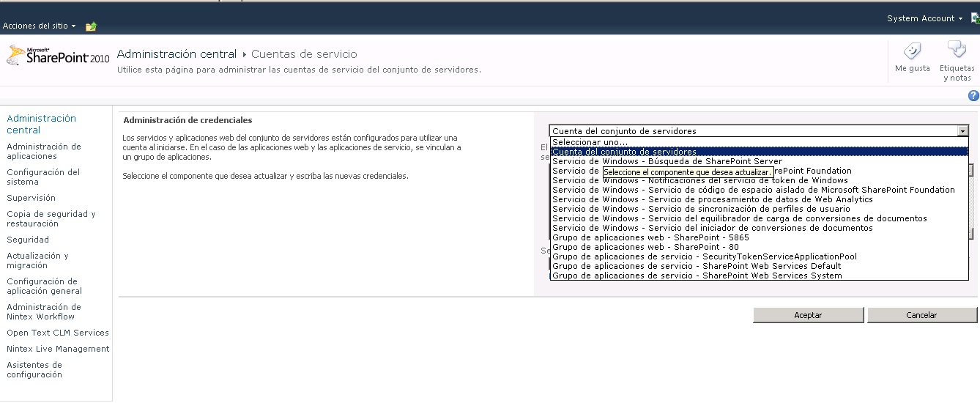Click the Me gusta label text
The image size is (980, 403).
tap(913, 68)
